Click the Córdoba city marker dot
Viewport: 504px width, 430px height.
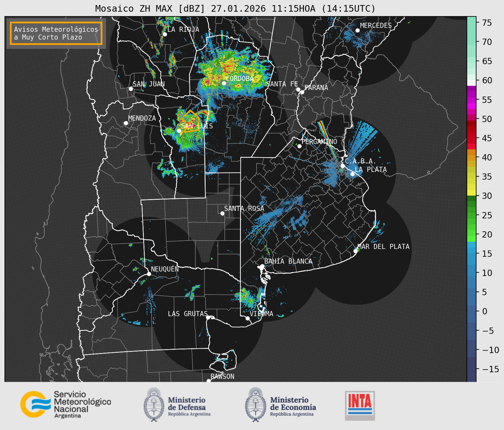(x=224, y=83)
